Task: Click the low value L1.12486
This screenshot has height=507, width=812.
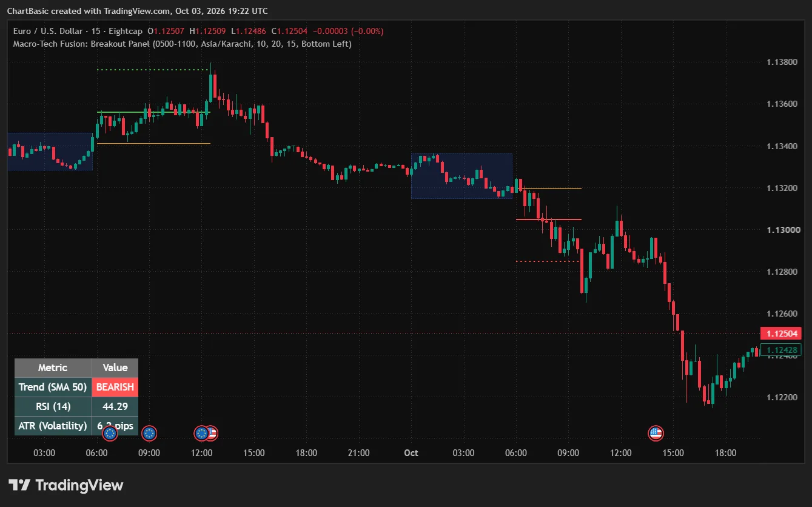Action: pos(248,31)
